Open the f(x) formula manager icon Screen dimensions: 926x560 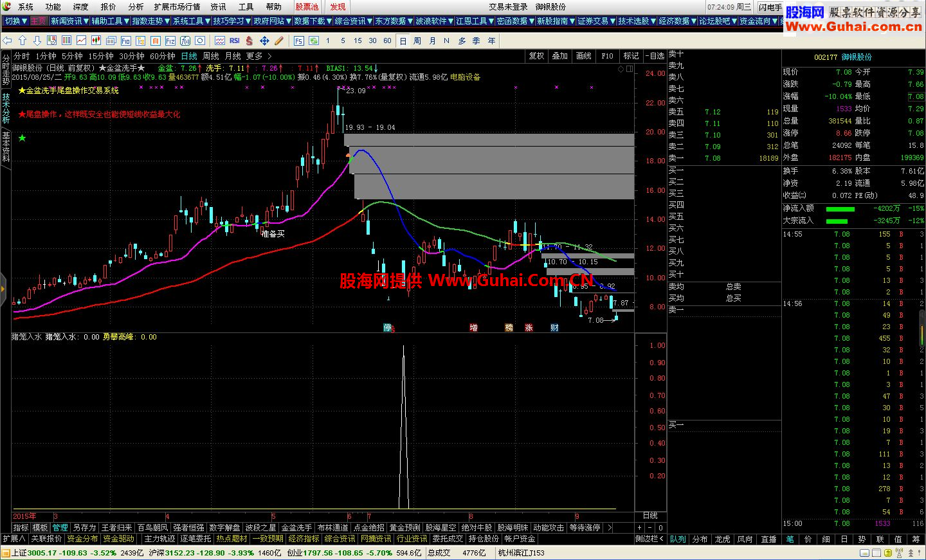click(x=186, y=41)
